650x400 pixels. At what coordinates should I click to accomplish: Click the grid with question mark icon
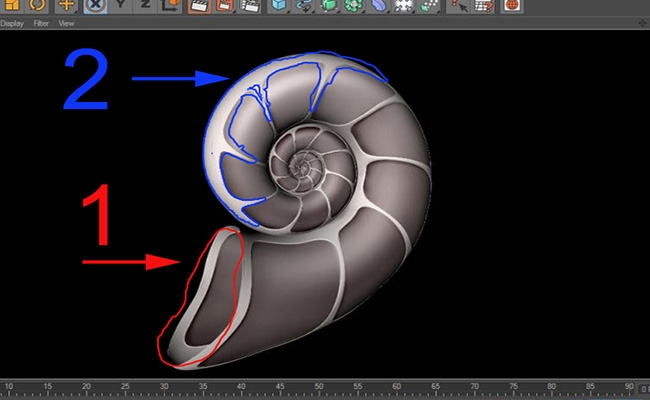tap(484, 6)
